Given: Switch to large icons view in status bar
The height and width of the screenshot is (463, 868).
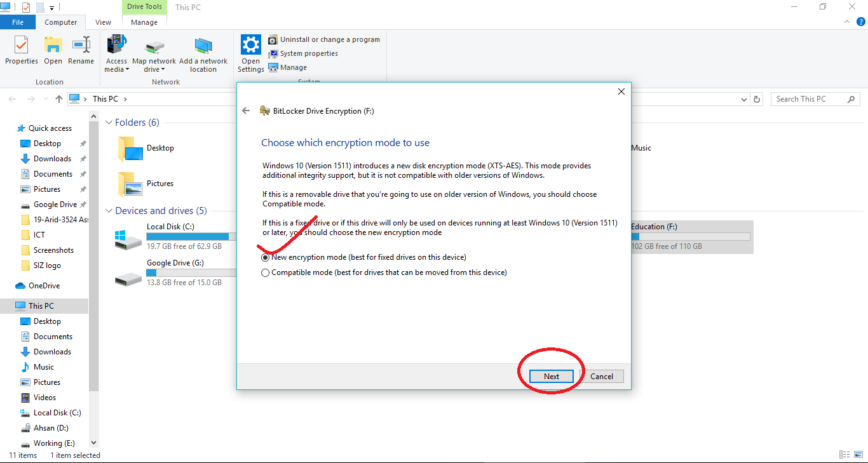Looking at the screenshot, I should click(857, 455).
